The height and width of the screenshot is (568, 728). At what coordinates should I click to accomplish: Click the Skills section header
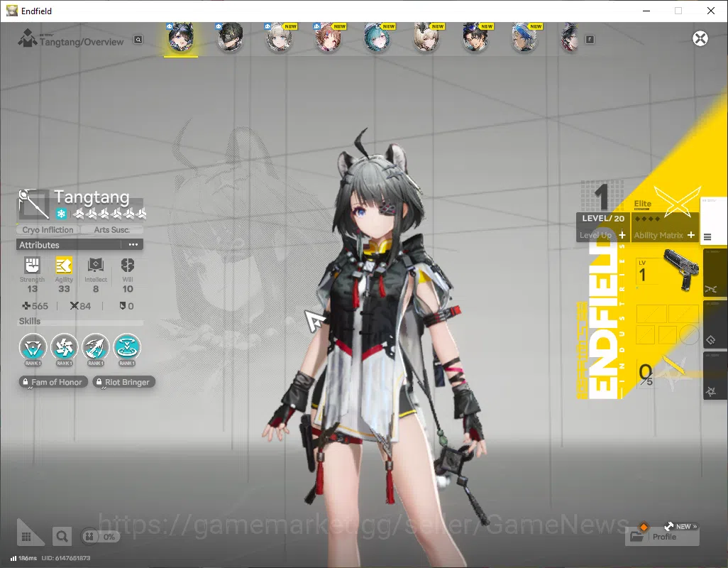click(30, 322)
